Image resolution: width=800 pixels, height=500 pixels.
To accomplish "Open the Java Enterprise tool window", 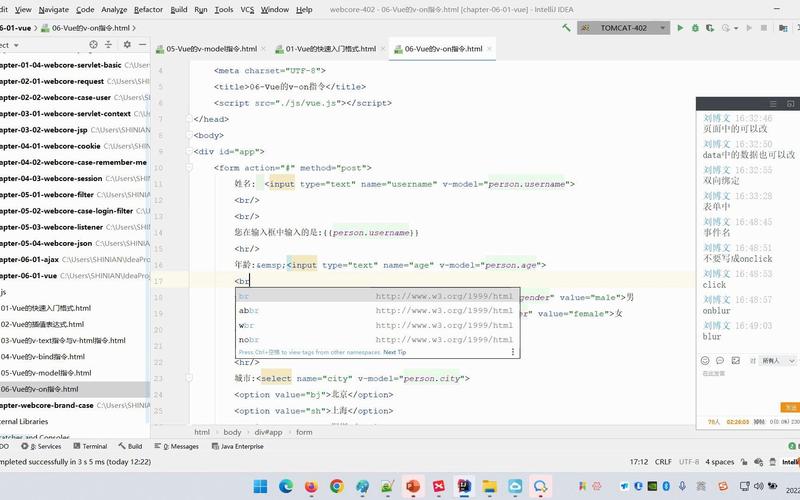I will [x=238, y=446].
